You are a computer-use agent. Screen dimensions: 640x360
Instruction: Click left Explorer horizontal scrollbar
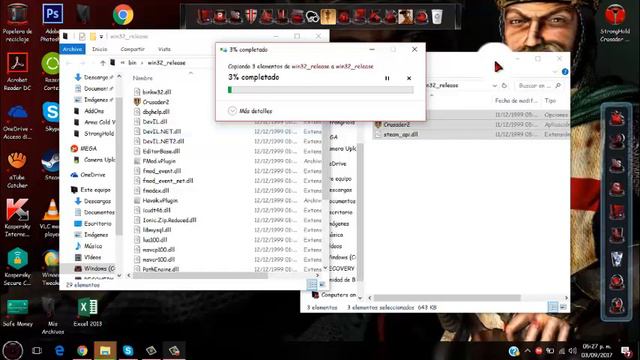[x=200, y=276]
